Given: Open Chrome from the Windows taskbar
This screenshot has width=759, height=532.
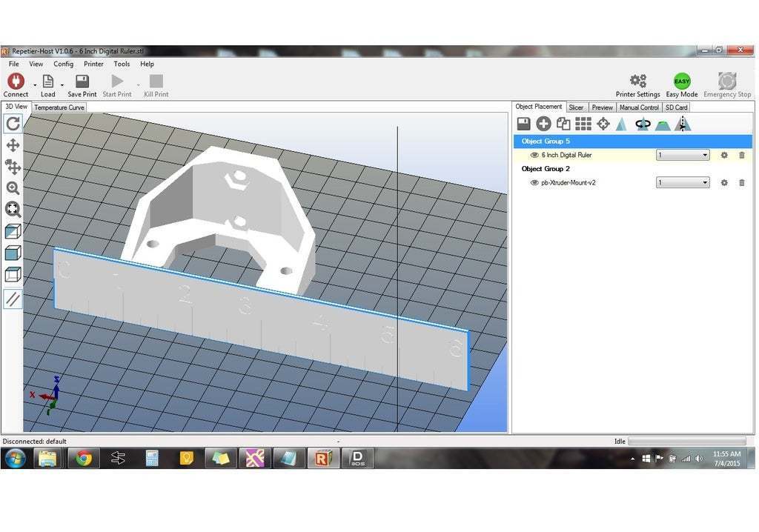Looking at the screenshot, I should click(84, 459).
